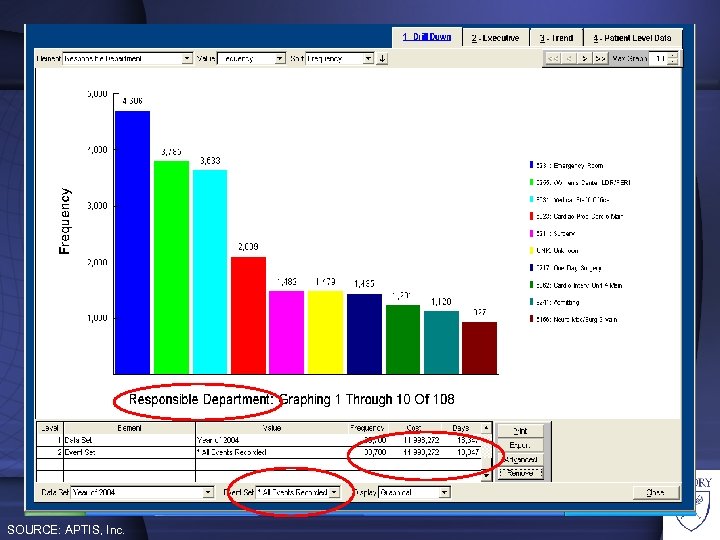Open the Data Set dropdown Year of 2004

[x=142, y=492]
